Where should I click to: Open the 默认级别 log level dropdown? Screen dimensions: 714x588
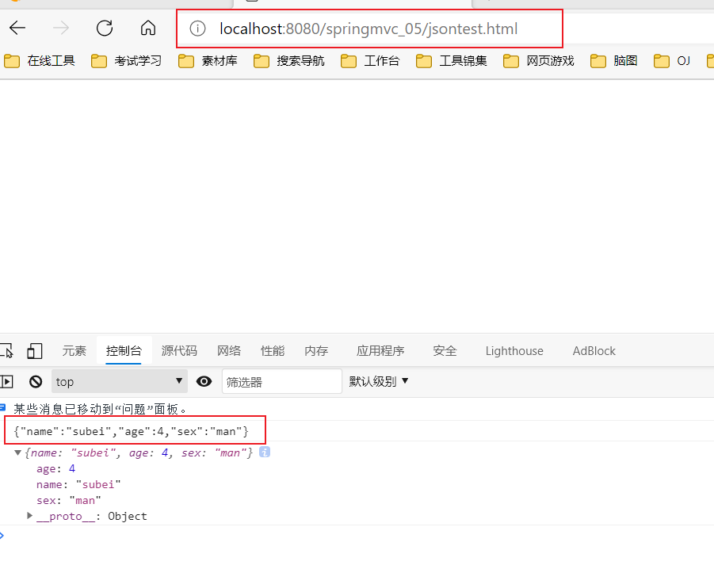coord(379,381)
